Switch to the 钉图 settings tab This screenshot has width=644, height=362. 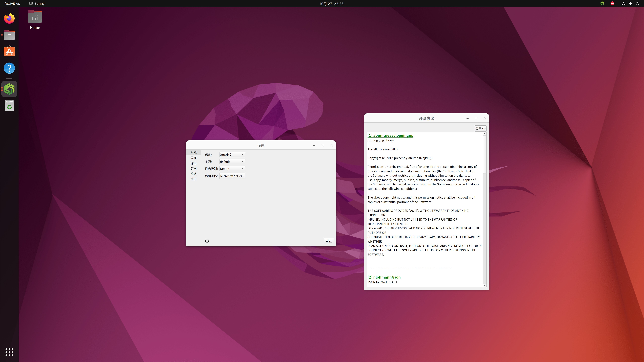point(193,168)
